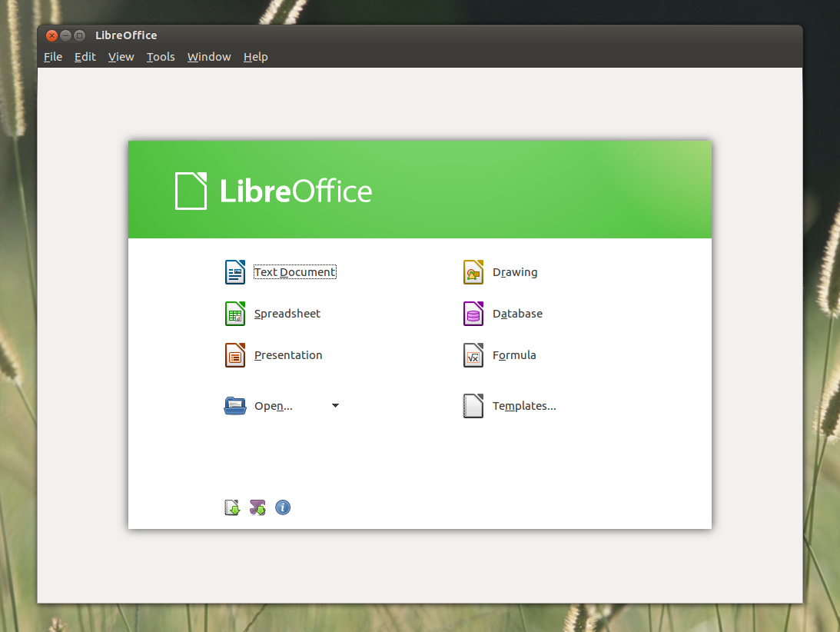Open the Tools menu
This screenshot has width=840, height=632.
tap(161, 56)
